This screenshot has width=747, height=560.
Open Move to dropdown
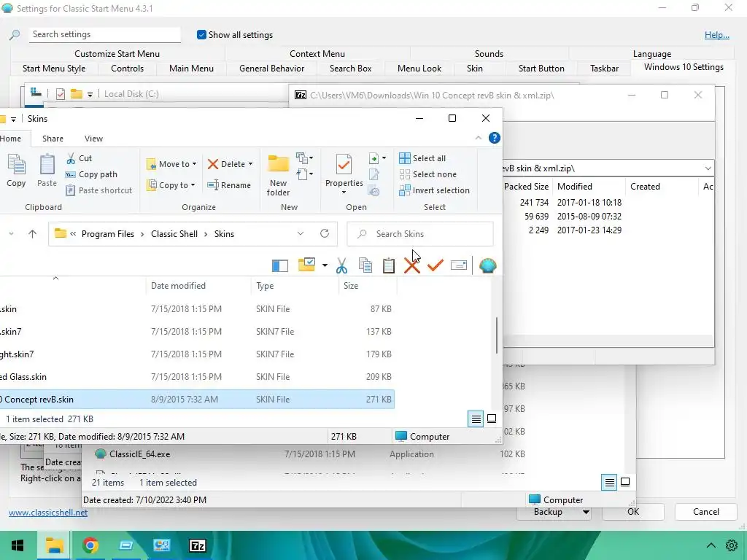[x=171, y=164]
